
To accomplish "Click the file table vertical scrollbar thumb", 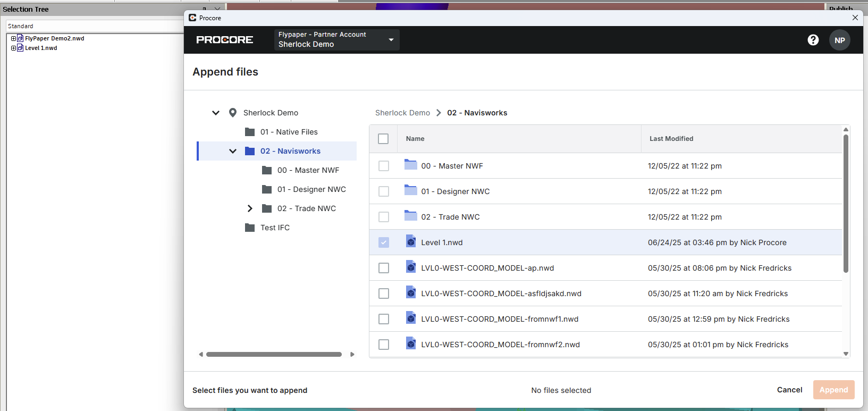I will pyautogui.click(x=846, y=204).
